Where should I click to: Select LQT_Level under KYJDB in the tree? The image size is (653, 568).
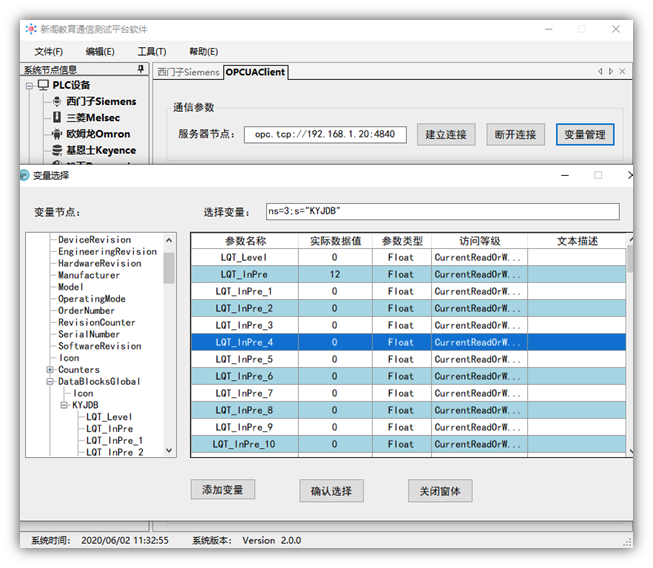pyautogui.click(x=109, y=417)
